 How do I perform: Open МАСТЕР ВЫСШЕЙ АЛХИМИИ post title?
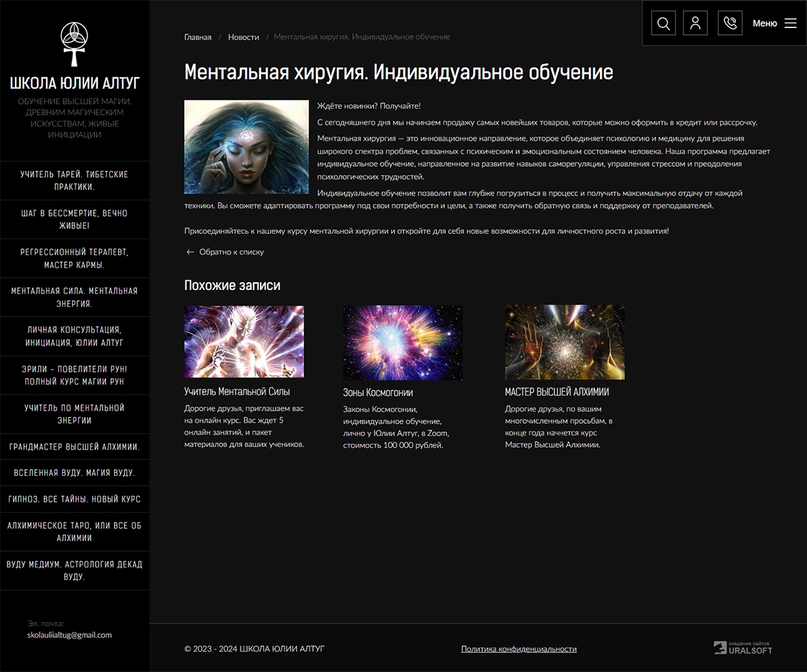pyautogui.click(x=557, y=392)
